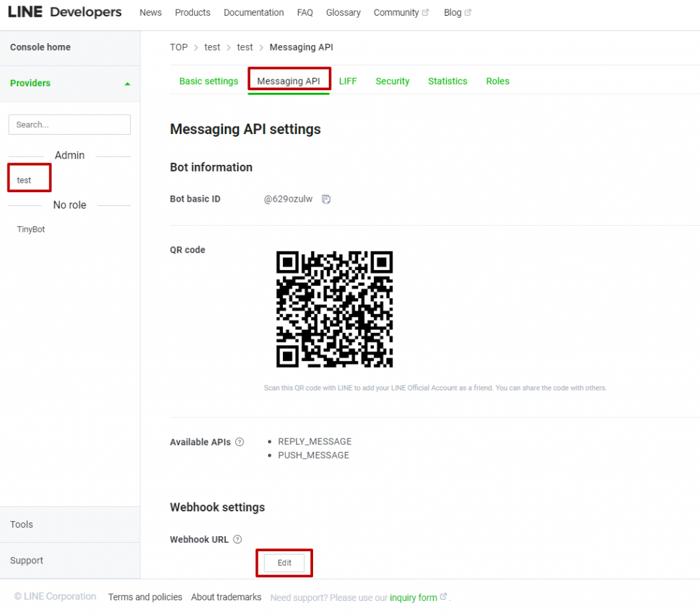Click the external link icon next to inquiry form

444,596
